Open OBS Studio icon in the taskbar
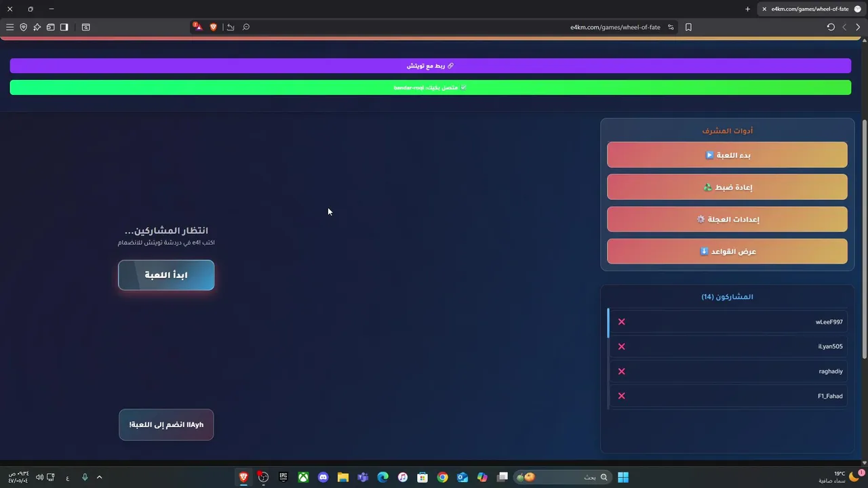Image resolution: width=868 pixels, height=488 pixels. [263, 477]
